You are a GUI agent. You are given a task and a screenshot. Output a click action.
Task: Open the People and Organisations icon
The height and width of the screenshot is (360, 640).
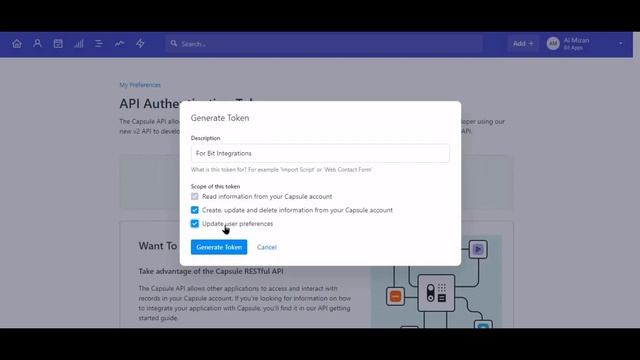coord(38,44)
